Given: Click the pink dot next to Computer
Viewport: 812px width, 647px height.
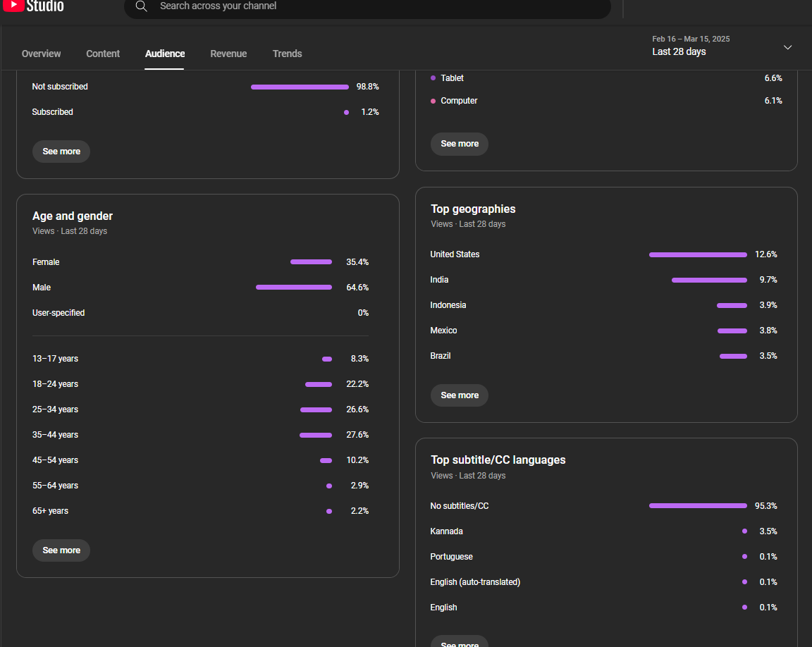Looking at the screenshot, I should (433, 101).
